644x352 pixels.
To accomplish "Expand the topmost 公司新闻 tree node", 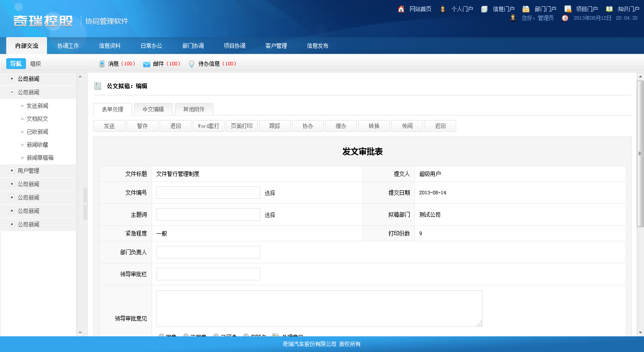I will pos(12,79).
